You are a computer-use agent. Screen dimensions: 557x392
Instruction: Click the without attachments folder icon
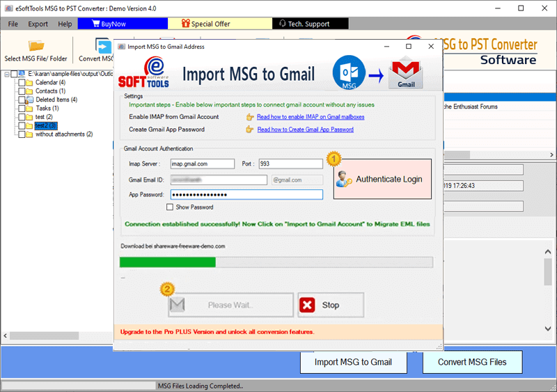(29, 134)
